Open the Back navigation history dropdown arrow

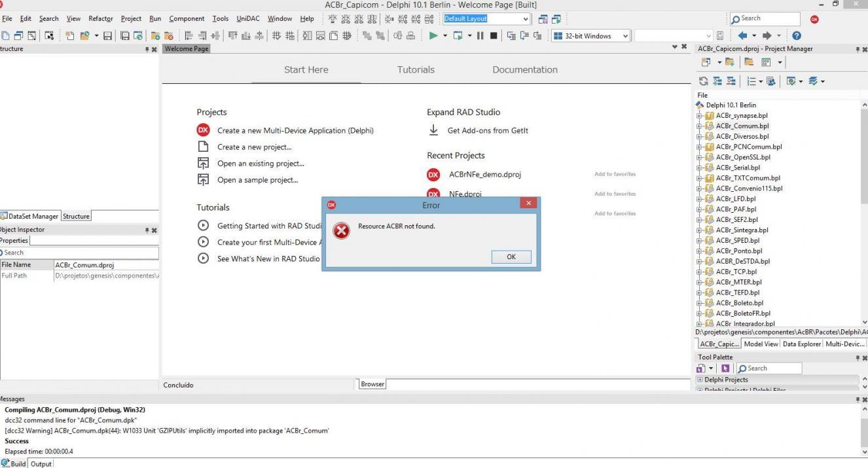tap(754, 36)
